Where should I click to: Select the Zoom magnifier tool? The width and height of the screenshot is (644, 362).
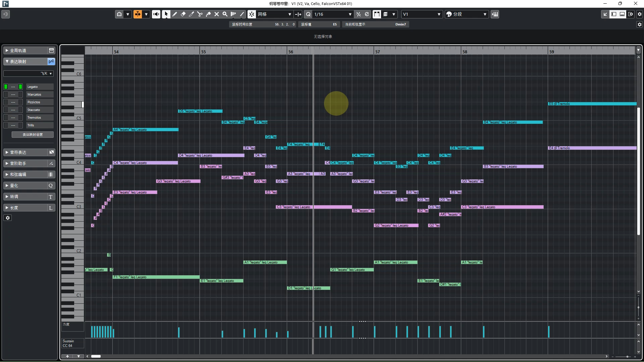pos(225,14)
